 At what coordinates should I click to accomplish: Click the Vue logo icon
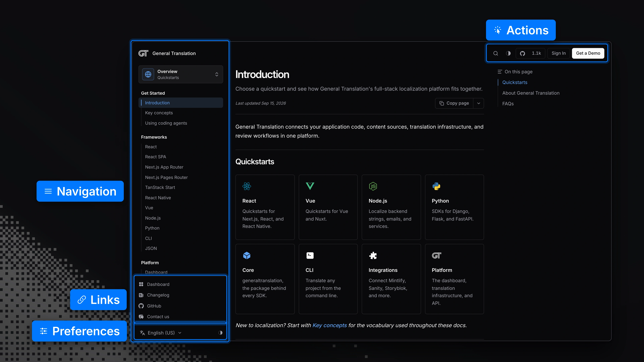tap(310, 186)
